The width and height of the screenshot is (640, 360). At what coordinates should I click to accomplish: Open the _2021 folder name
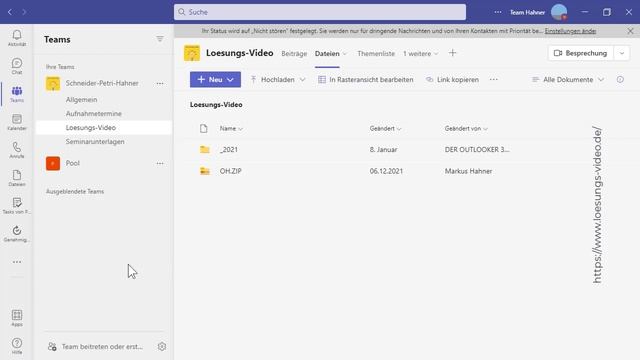click(x=229, y=150)
